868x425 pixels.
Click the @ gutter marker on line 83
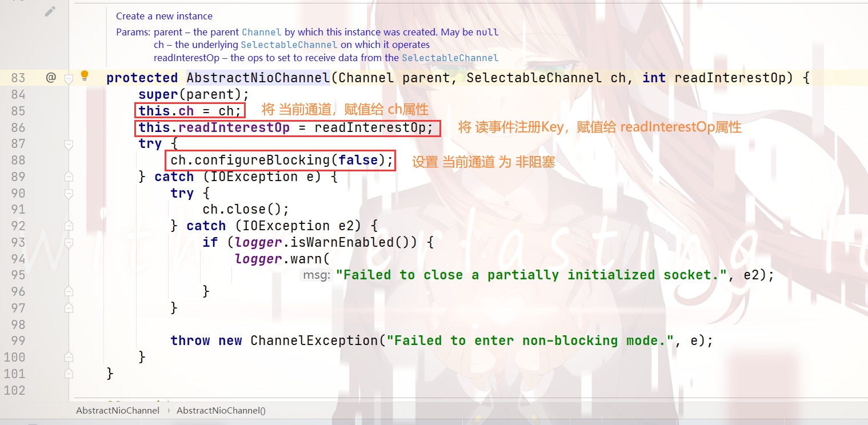pos(51,78)
